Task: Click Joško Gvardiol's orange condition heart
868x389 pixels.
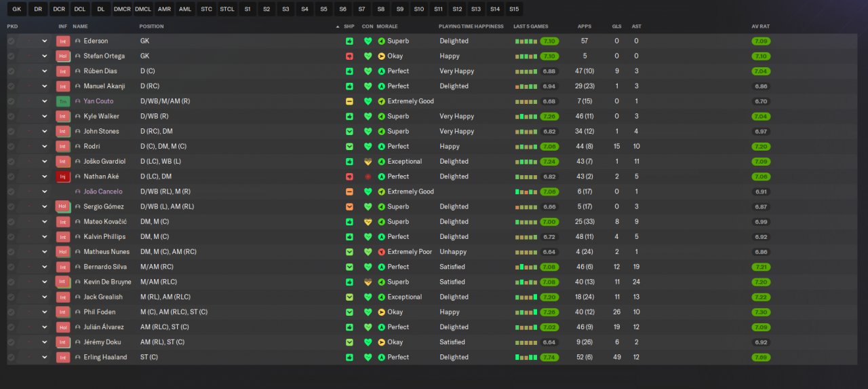Action: (x=368, y=162)
